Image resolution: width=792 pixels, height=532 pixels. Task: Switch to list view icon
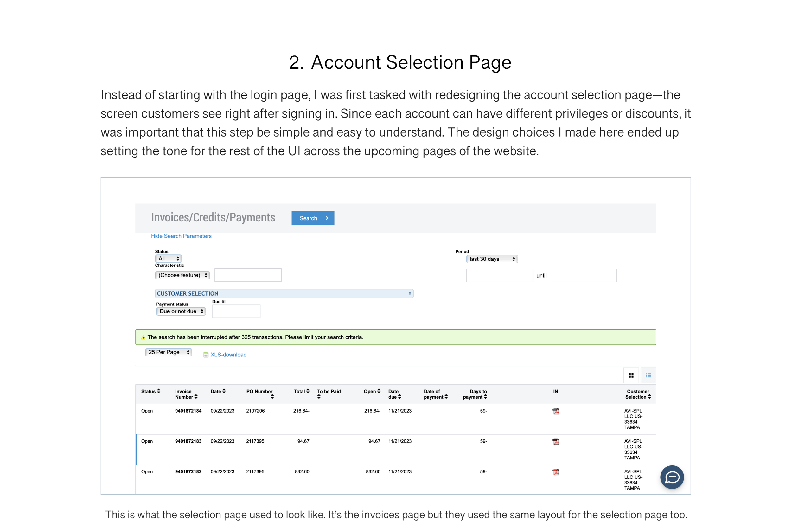point(648,375)
